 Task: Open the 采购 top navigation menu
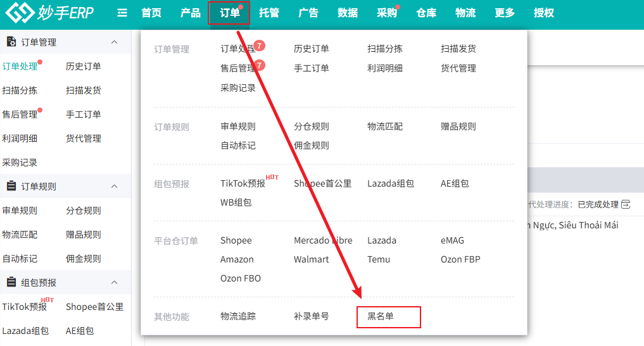[x=386, y=13]
